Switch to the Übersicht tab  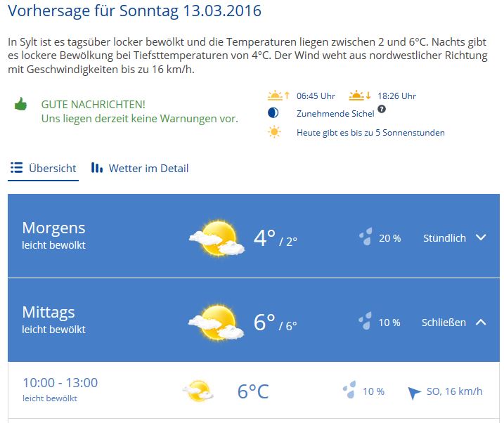coord(44,169)
